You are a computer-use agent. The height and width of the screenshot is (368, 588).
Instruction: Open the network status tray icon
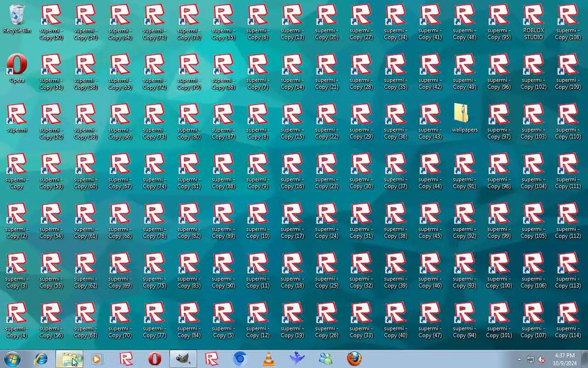[531, 359]
